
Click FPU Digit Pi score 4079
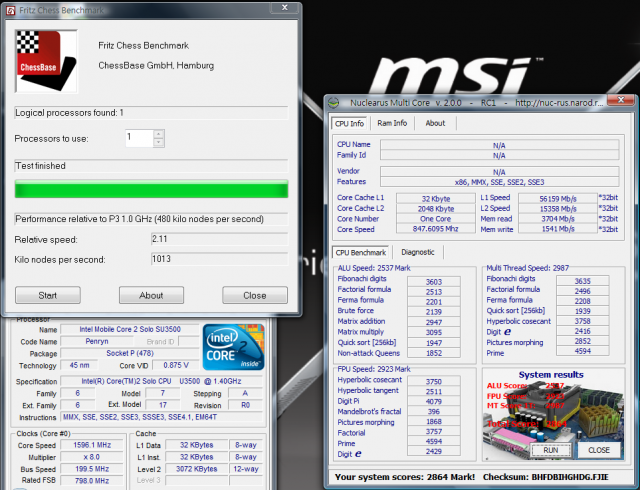pyautogui.click(x=433, y=401)
